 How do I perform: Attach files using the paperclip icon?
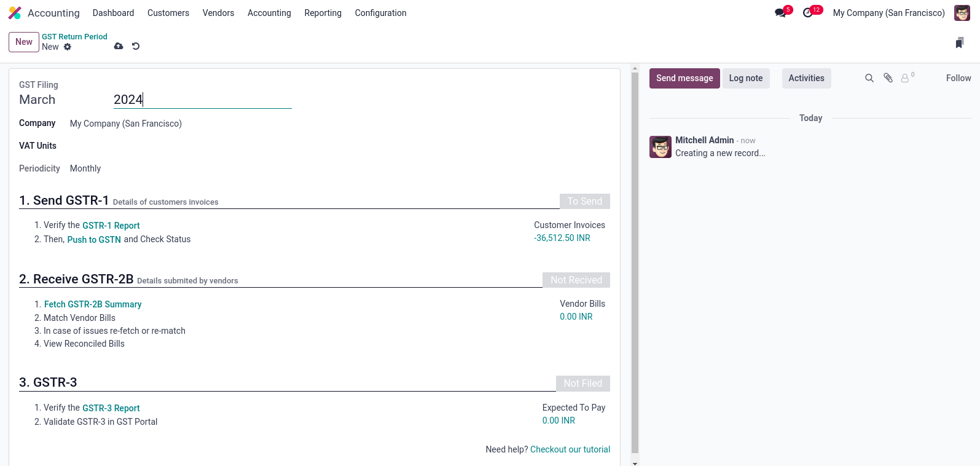tap(888, 78)
